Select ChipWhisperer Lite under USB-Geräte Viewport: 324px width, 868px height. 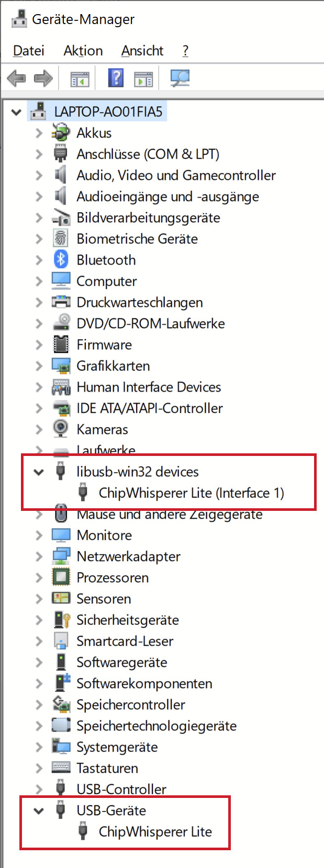click(155, 831)
